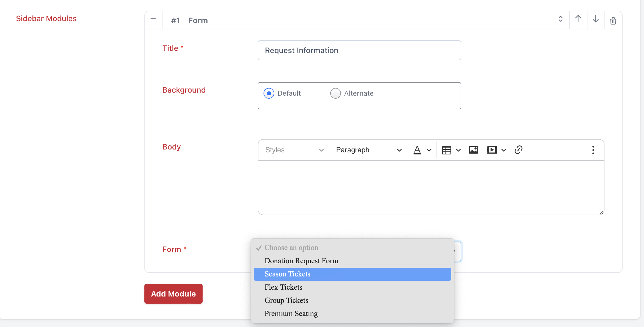Move module down with the down arrow
The height and width of the screenshot is (327, 644).
tap(596, 19)
